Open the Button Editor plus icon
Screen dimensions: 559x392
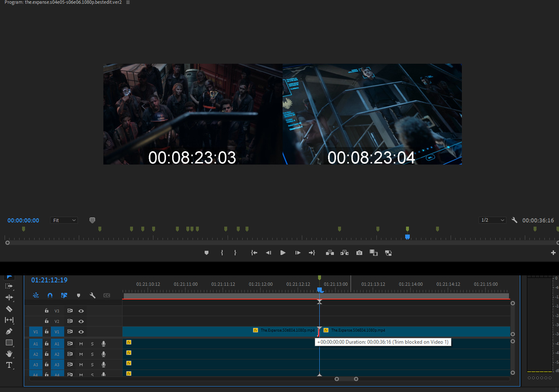coord(553,253)
